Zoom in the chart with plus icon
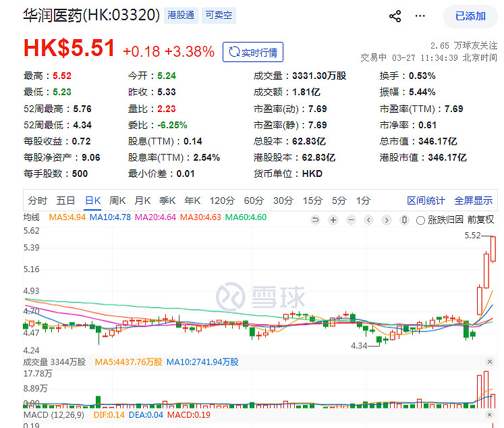 click(x=333, y=220)
